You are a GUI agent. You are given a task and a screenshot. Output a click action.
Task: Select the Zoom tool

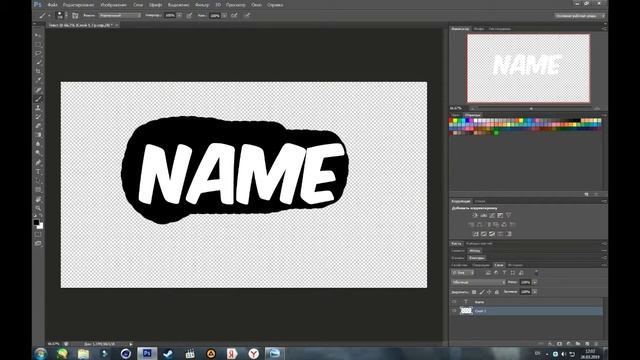[x=38, y=208]
